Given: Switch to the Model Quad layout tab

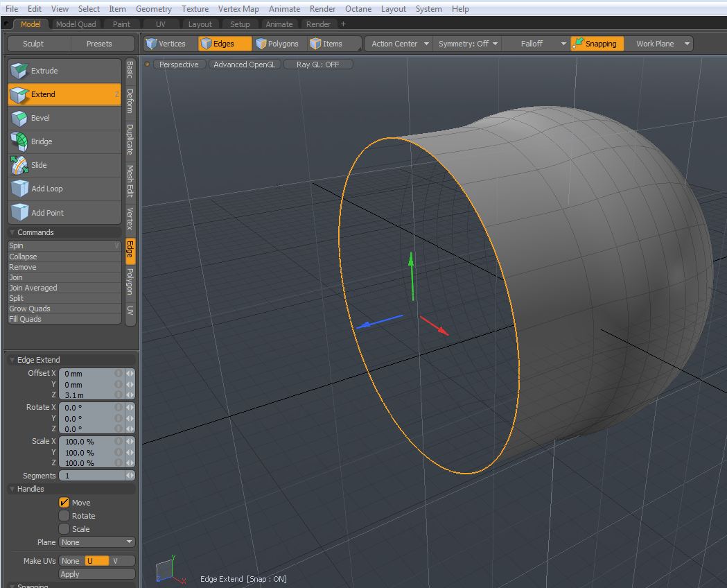Looking at the screenshot, I should [x=76, y=24].
